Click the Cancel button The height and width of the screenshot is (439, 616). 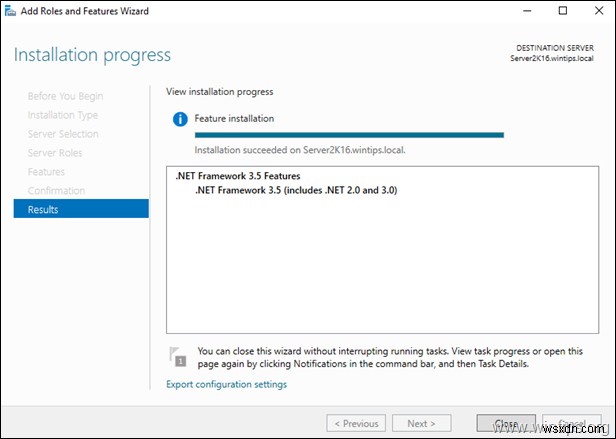pos(572,423)
